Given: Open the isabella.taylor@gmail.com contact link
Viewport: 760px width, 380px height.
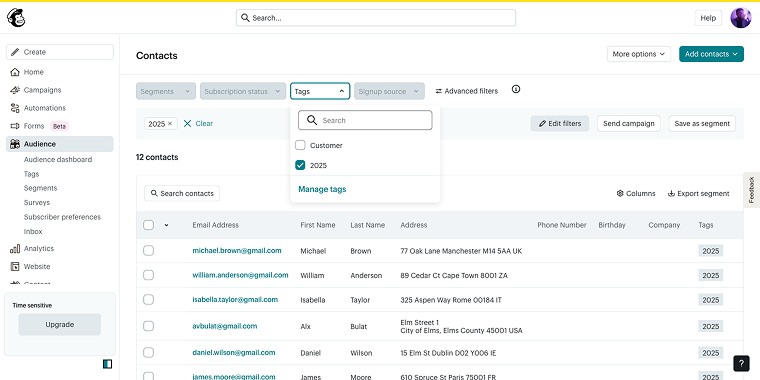Looking at the screenshot, I should coord(235,300).
